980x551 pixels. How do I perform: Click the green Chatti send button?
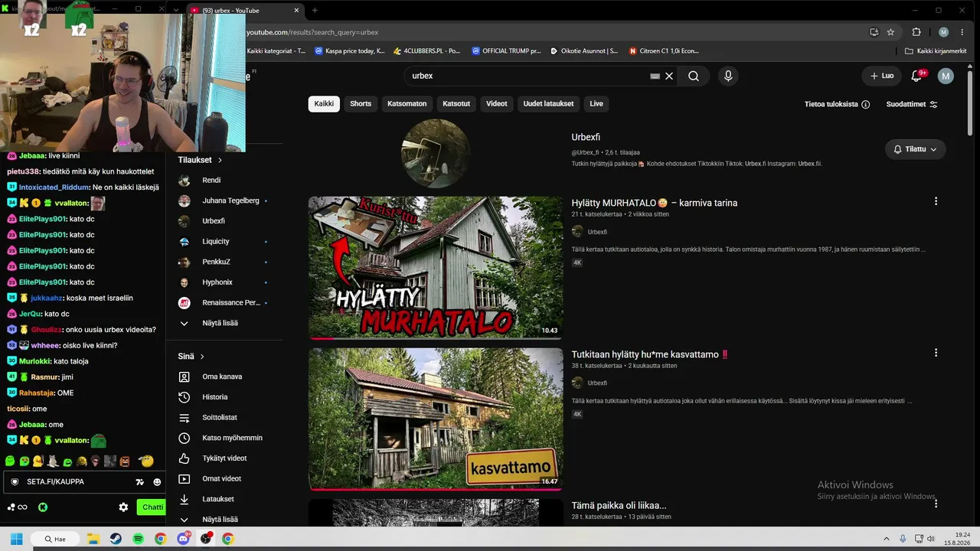[152, 507]
